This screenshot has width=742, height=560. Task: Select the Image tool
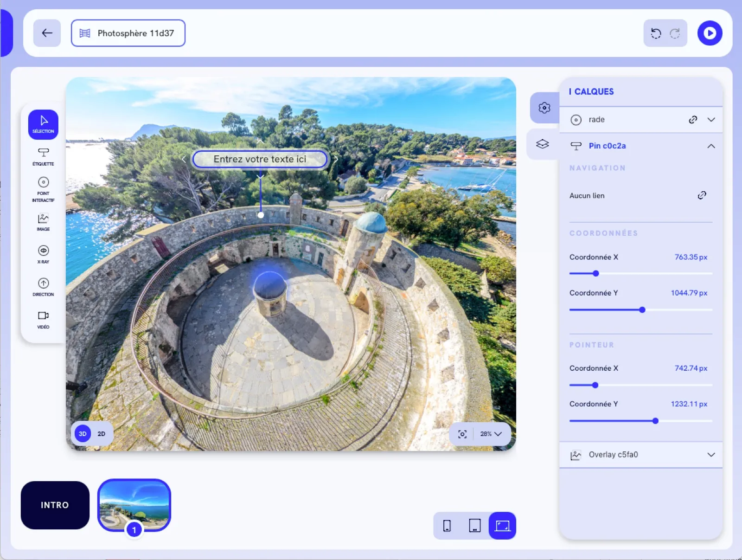coord(43,222)
